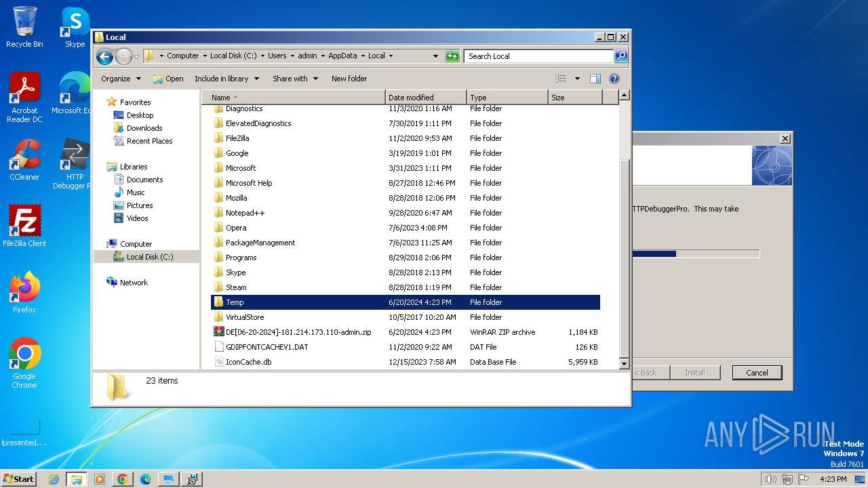Sort by the Type column header
Image resolution: width=868 pixels, height=488 pixels.
tap(507, 98)
